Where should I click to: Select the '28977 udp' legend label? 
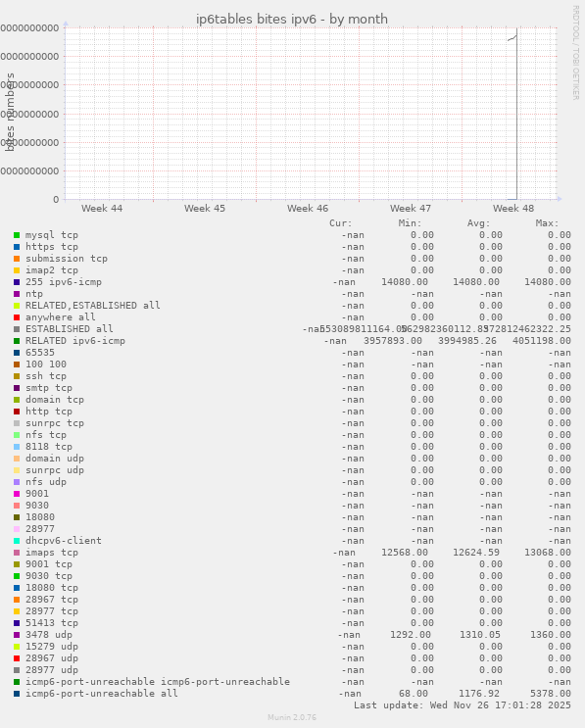coord(52,670)
